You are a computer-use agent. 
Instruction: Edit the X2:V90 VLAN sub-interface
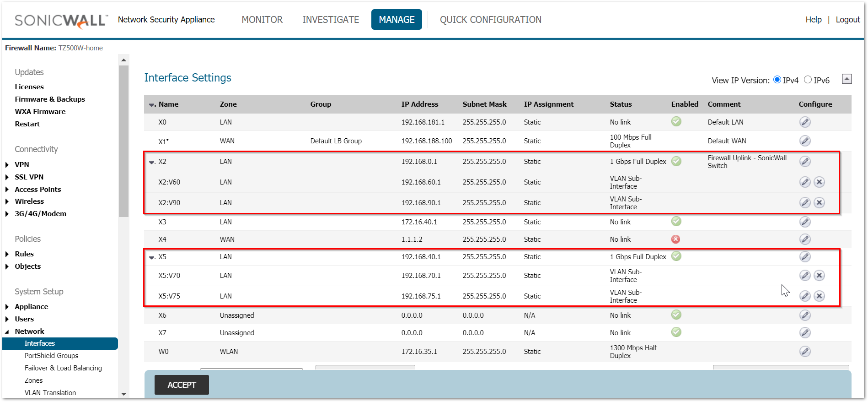coord(805,203)
